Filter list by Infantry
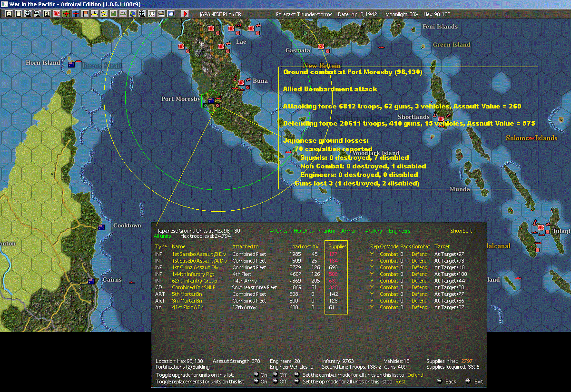The height and width of the screenshot is (392, 571). [x=326, y=231]
